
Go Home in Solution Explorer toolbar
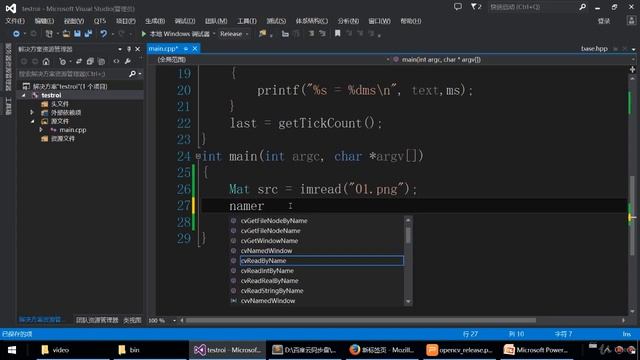[46, 62]
